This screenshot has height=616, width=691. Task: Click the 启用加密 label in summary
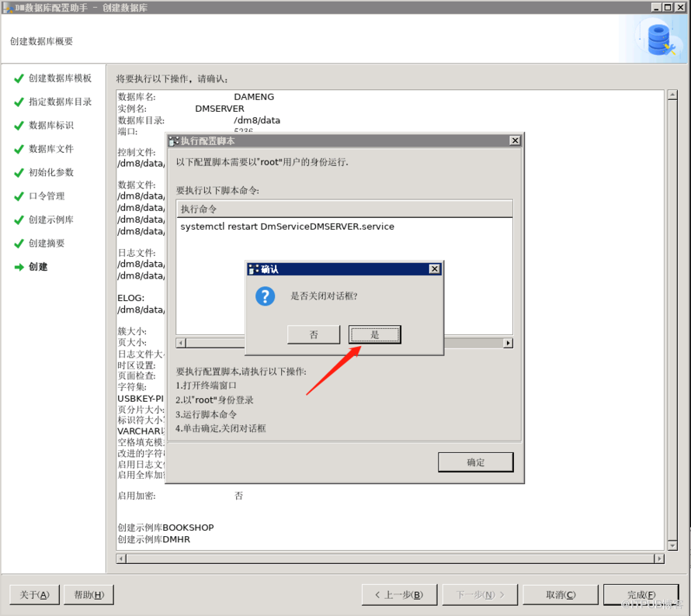tap(136, 496)
